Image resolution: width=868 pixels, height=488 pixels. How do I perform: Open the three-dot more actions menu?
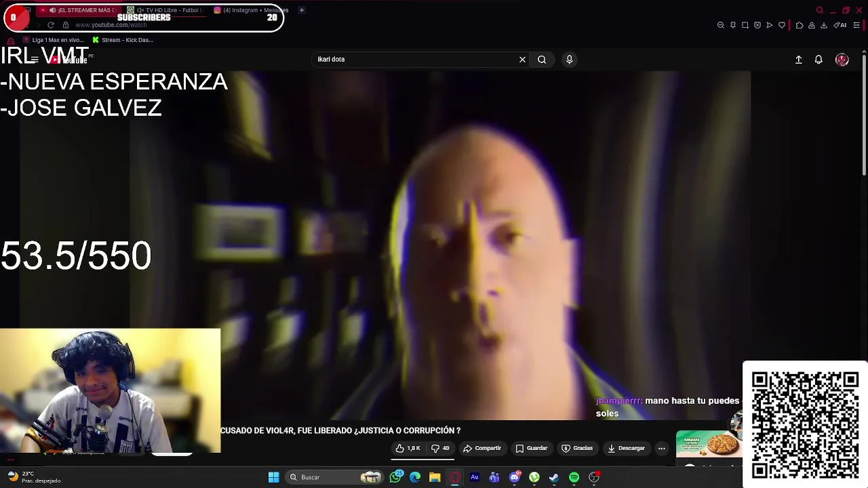click(x=662, y=448)
